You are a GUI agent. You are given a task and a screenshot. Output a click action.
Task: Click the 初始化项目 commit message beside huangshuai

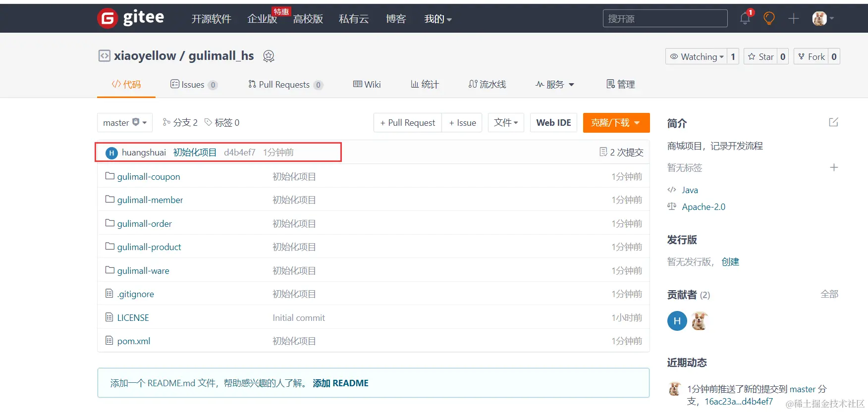pyautogui.click(x=195, y=152)
